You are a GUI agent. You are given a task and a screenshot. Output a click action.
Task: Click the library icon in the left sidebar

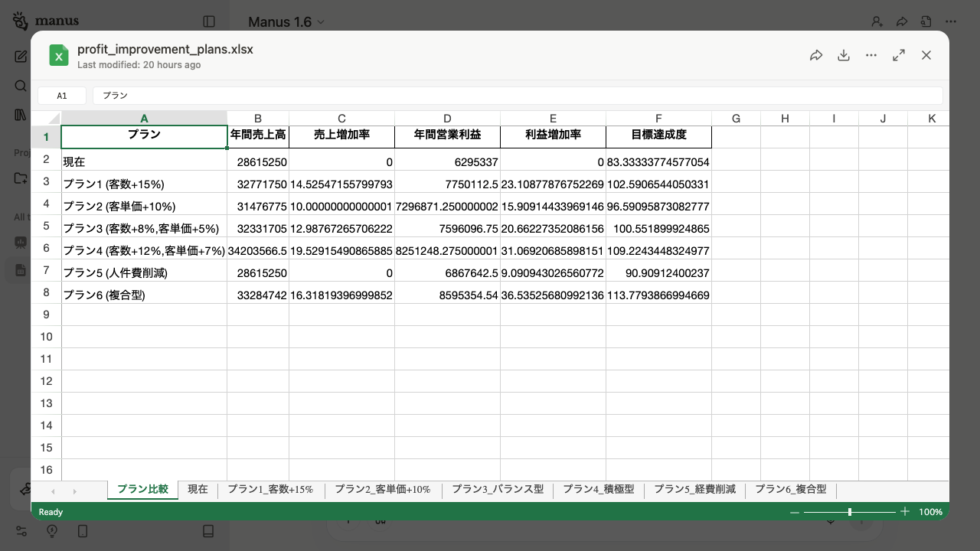point(21,115)
